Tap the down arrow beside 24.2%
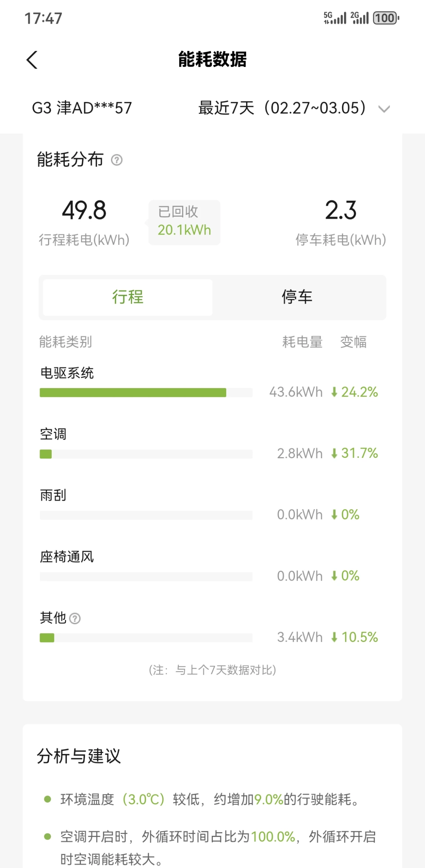Image resolution: width=425 pixels, height=868 pixels. [334, 392]
